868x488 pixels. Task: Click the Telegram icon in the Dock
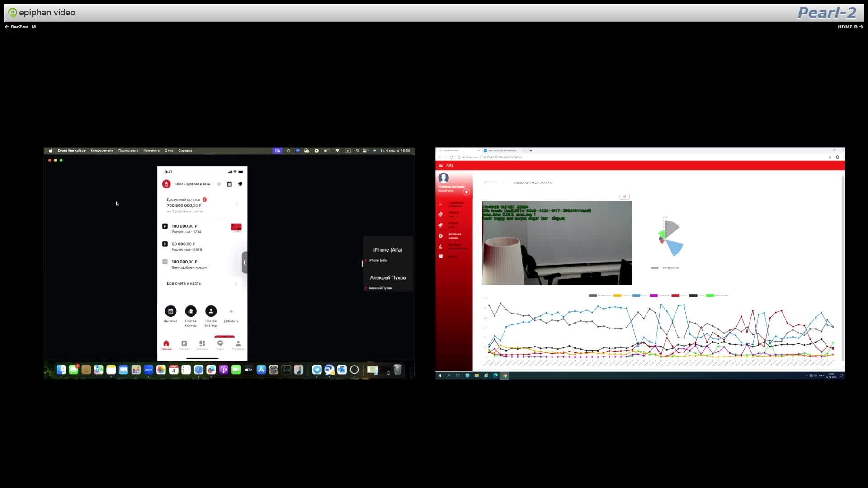tap(317, 370)
